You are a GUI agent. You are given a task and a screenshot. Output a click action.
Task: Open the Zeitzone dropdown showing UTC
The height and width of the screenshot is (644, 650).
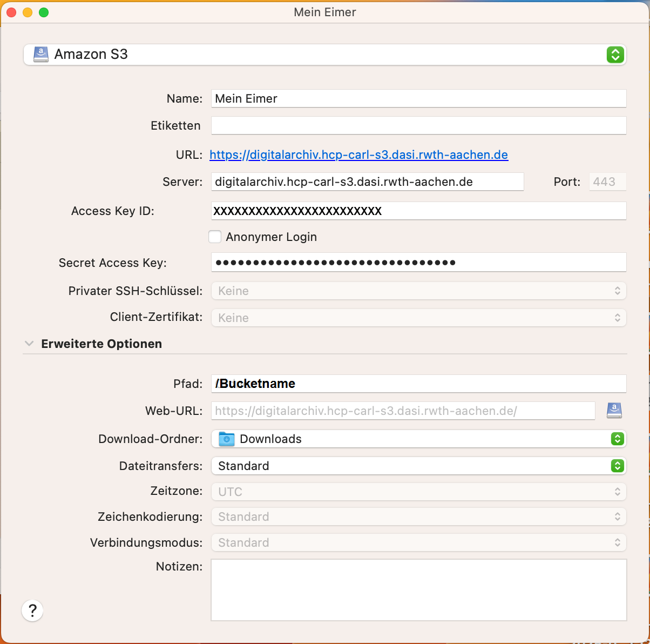(418, 492)
